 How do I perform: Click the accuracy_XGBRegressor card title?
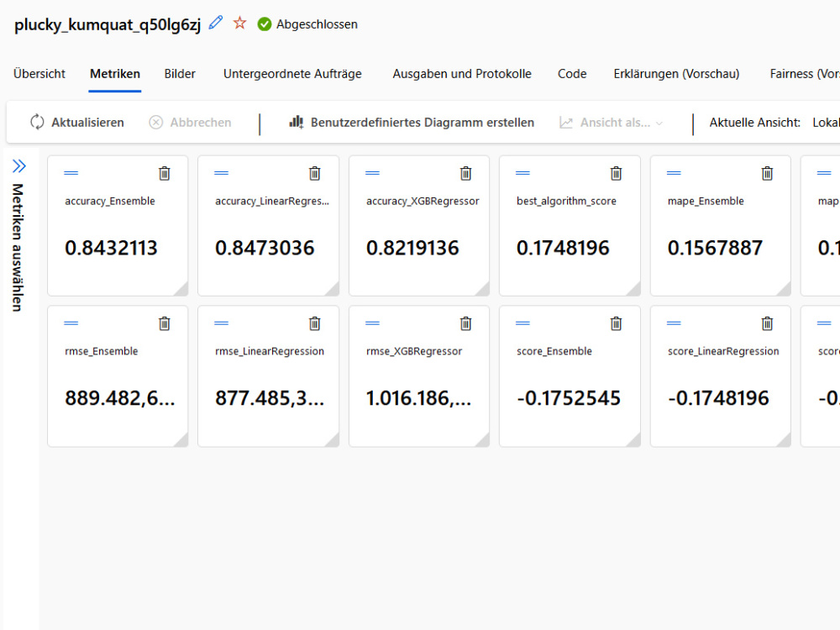click(423, 202)
